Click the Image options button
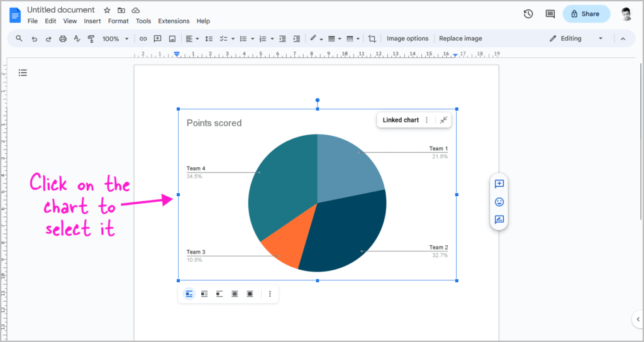 click(x=408, y=38)
